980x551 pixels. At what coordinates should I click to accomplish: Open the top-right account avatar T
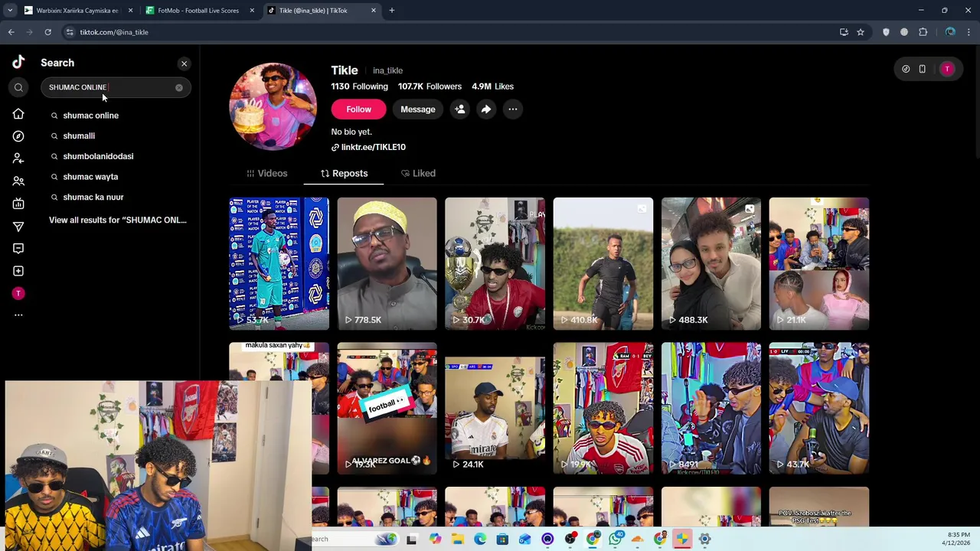[947, 69]
